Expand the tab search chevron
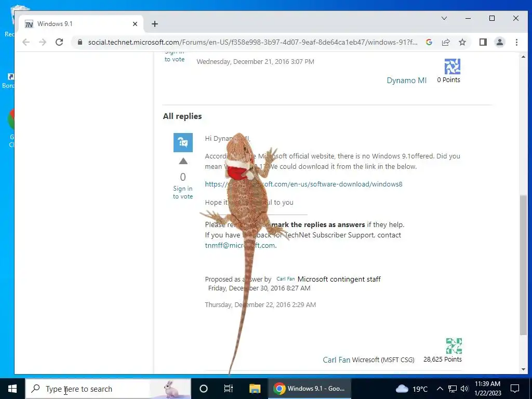Viewport: 532px width, 399px height. (x=444, y=18)
